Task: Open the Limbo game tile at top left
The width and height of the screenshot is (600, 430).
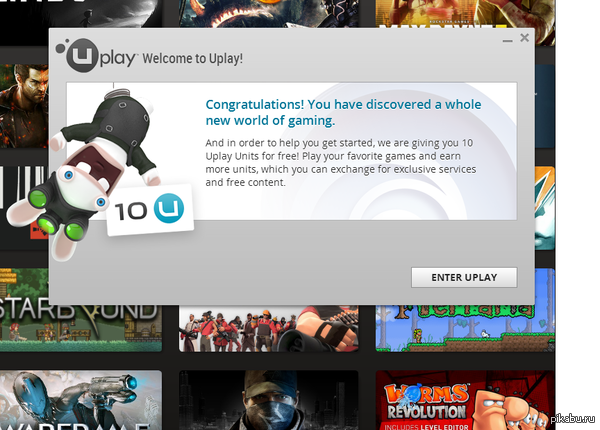Action: (x=81, y=14)
